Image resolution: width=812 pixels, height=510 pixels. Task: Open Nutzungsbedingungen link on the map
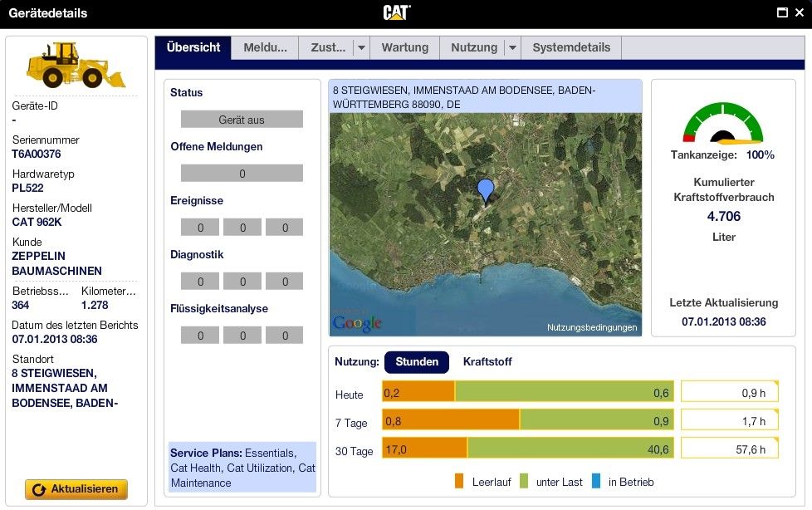tap(592, 327)
